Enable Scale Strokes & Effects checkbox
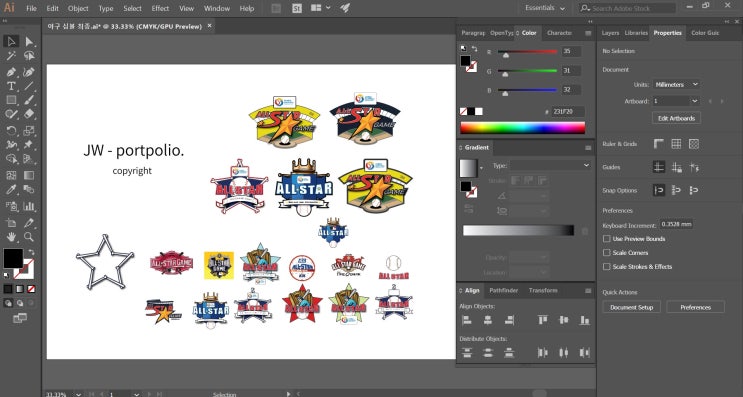Viewport: 743px width, 397px height. pos(607,267)
